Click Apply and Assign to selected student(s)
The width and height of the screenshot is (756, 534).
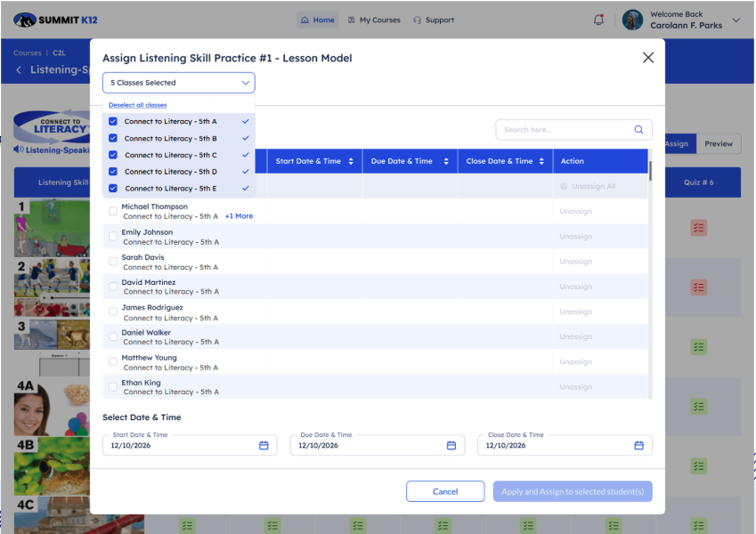pos(573,491)
